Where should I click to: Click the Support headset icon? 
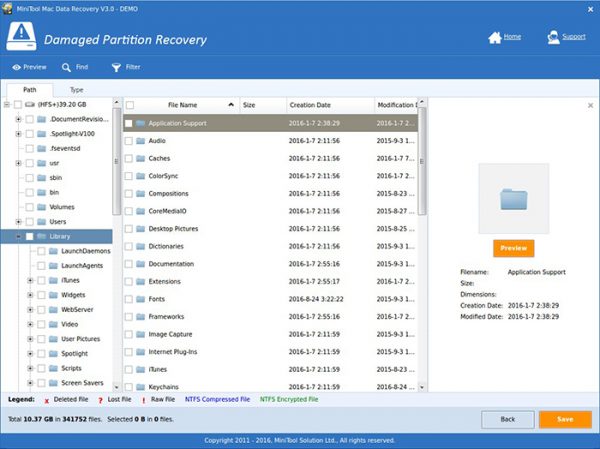[x=553, y=38]
